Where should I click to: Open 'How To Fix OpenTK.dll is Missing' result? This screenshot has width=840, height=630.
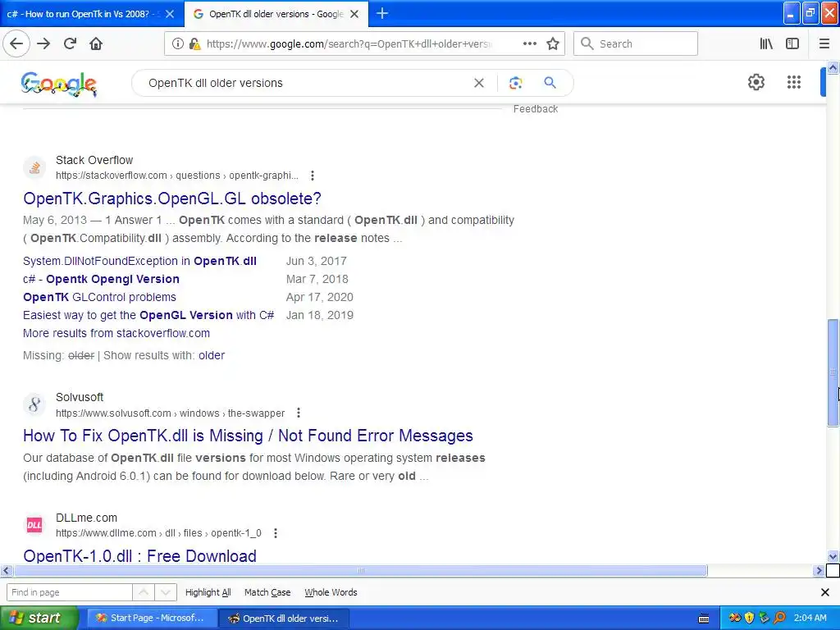tap(248, 436)
